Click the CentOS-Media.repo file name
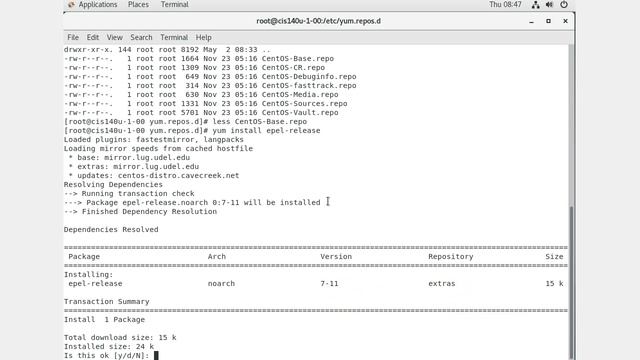The width and height of the screenshot is (640, 360). coord(300,94)
